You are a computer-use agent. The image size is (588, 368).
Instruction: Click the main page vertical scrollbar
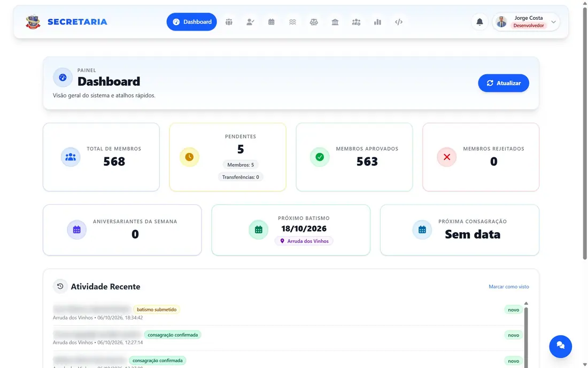coord(585,133)
